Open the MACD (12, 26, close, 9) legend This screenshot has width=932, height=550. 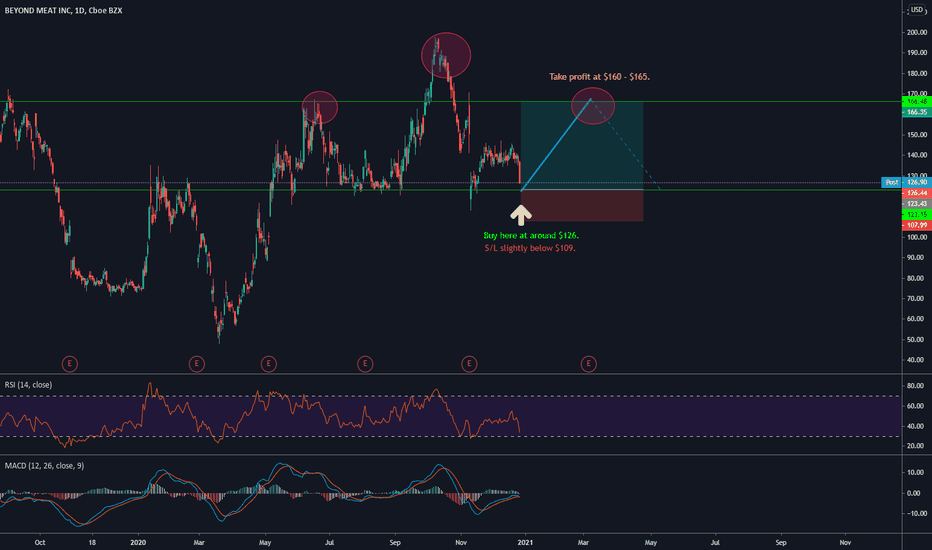(45, 466)
